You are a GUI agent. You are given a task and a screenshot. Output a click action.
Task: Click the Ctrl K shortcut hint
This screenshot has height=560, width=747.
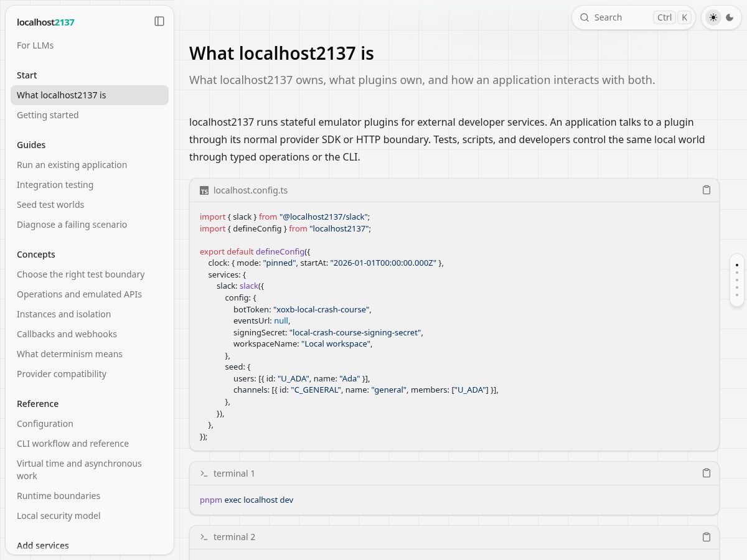tap(672, 17)
